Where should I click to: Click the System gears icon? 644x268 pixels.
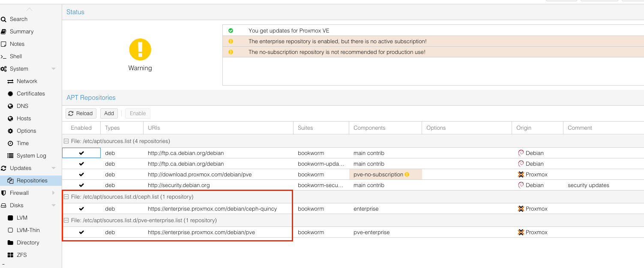[3, 69]
